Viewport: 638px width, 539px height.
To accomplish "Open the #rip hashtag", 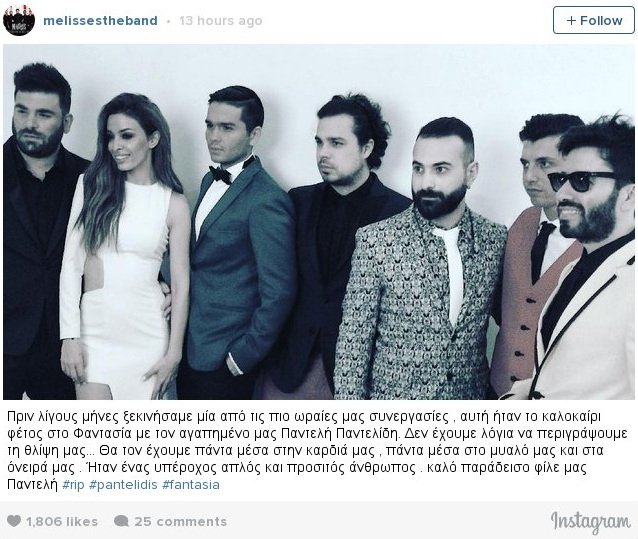I will [73, 485].
